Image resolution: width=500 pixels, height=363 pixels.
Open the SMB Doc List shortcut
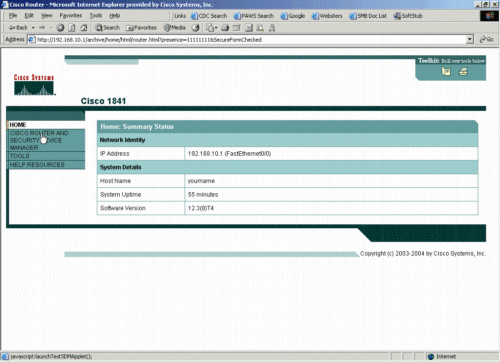click(368, 16)
